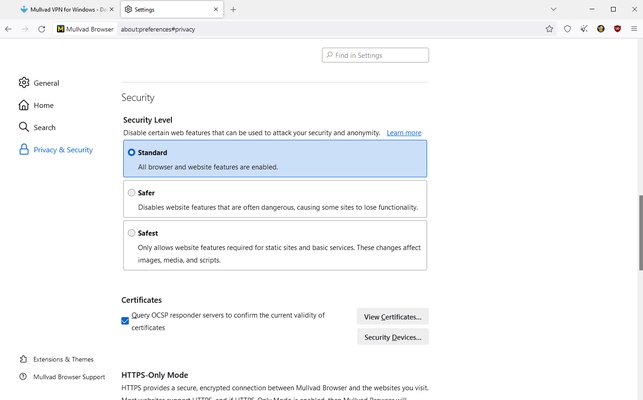Screen dimensions: 643x400
Task: Go back with the back arrow
Action: (x=9, y=29)
